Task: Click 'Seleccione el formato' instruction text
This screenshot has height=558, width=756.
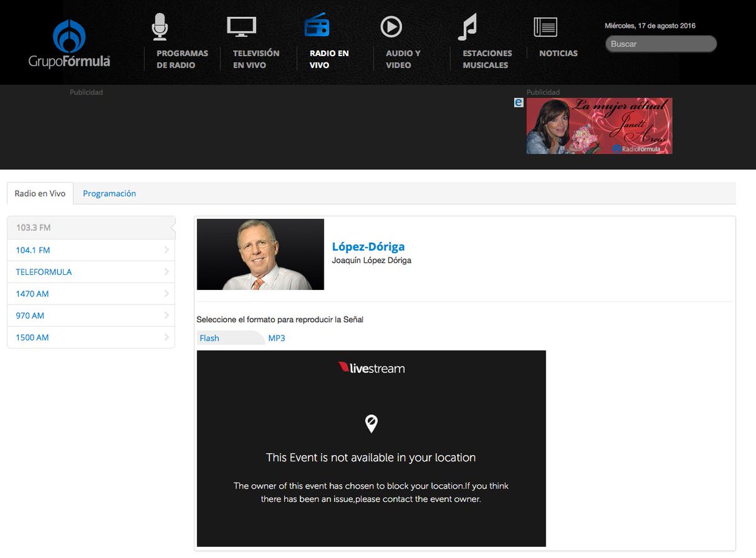Action: pos(280,320)
